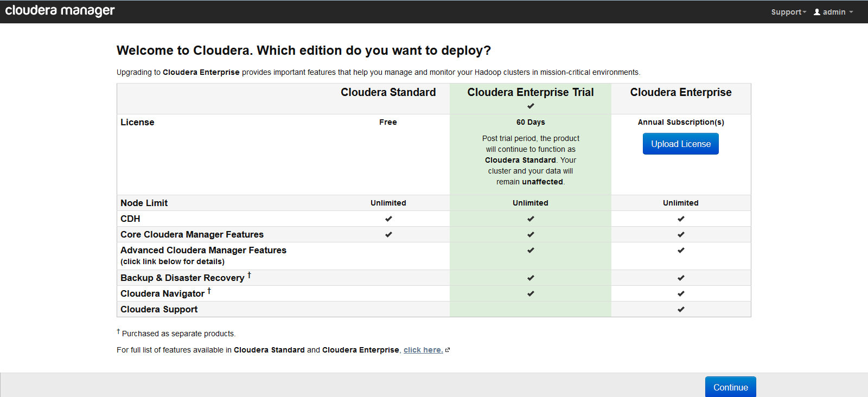868x397 pixels.
Task: Select the Cloudera Enterprise Trial column header
Action: [x=531, y=92]
